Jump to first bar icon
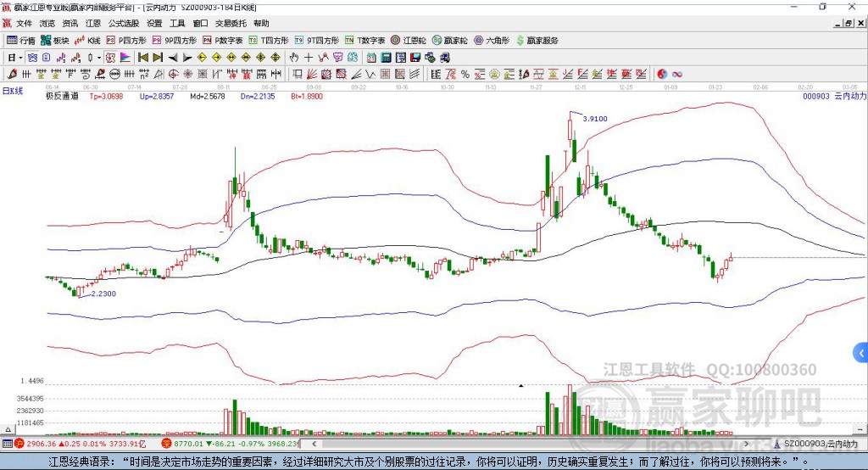The height and width of the screenshot is (470, 868). [x=142, y=58]
